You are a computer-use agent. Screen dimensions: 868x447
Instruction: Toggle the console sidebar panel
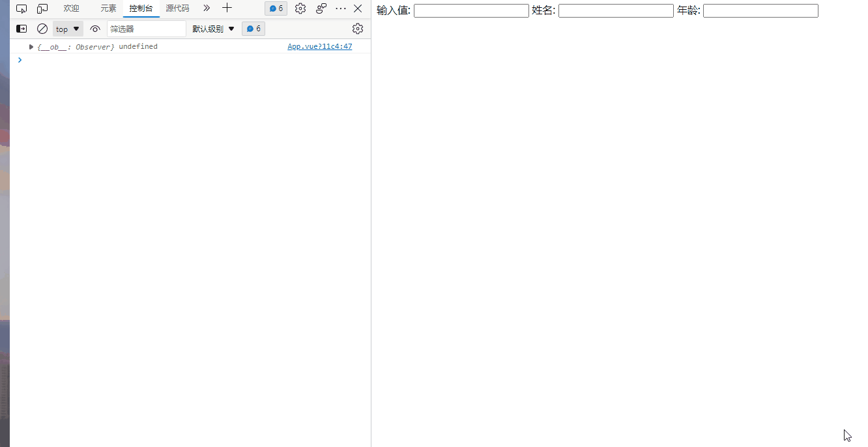coord(22,29)
